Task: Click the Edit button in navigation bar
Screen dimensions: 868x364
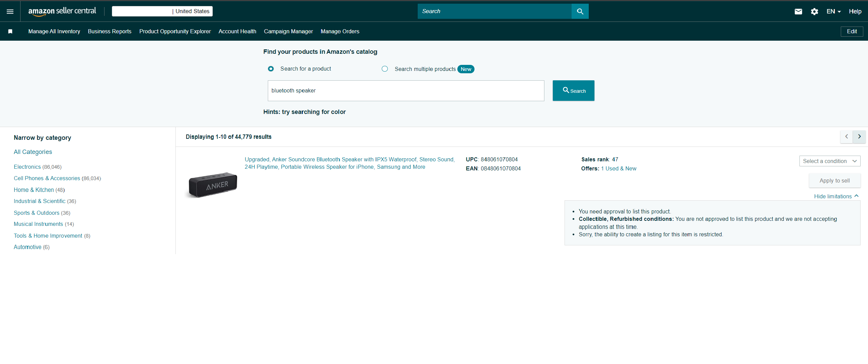Action: coord(852,31)
